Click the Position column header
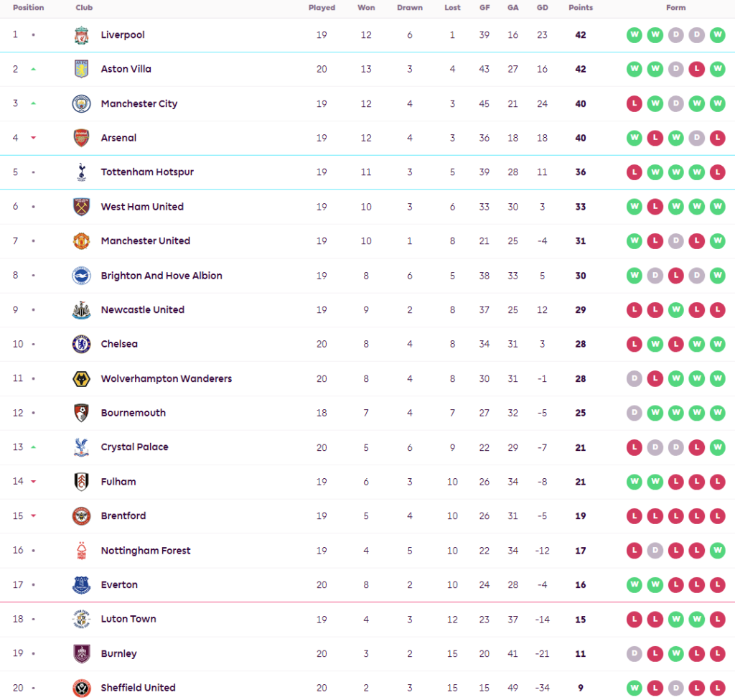735x700 pixels. pyautogui.click(x=29, y=8)
